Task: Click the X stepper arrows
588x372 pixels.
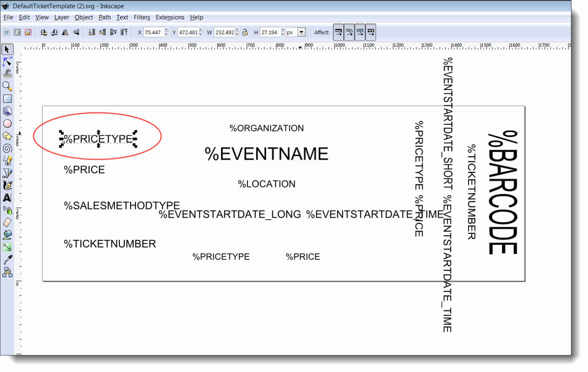Action: point(166,32)
